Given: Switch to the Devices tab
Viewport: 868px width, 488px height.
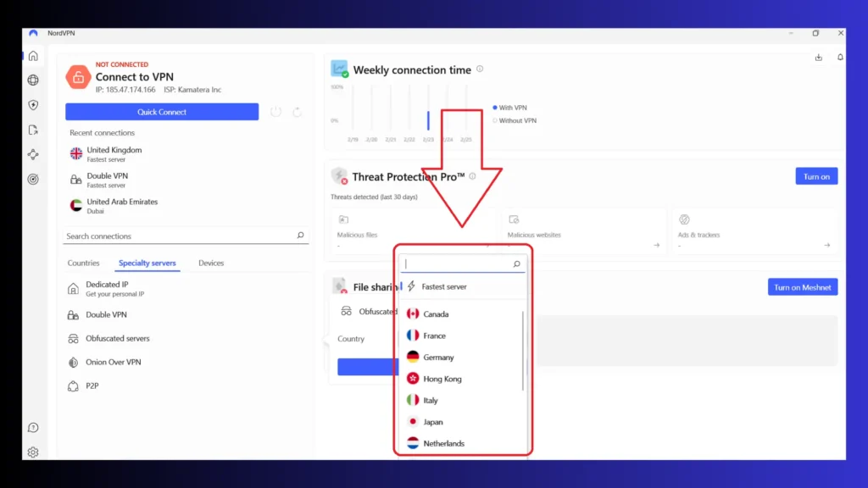Looking at the screenshot, I should click(211, 263).
